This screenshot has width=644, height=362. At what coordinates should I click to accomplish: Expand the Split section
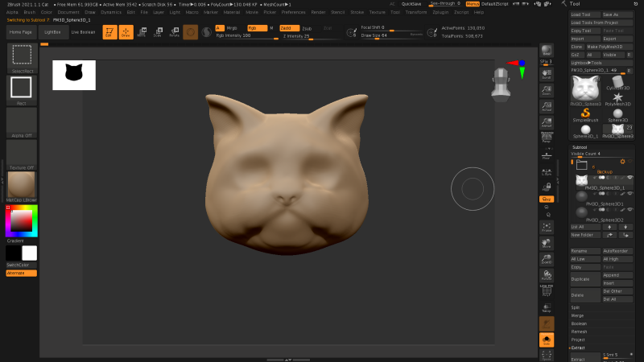click(x=576, y=307)
